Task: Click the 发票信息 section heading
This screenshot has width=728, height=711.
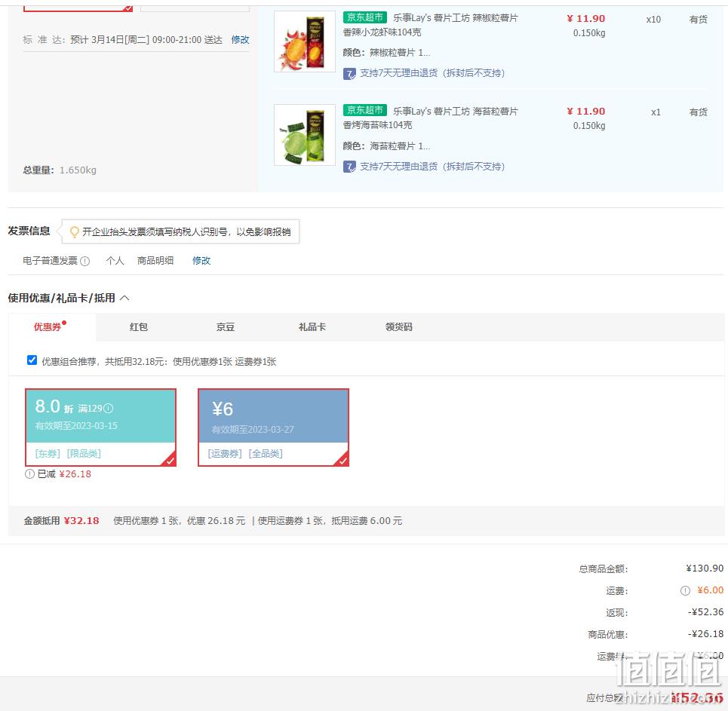Action: pos(29,231)
